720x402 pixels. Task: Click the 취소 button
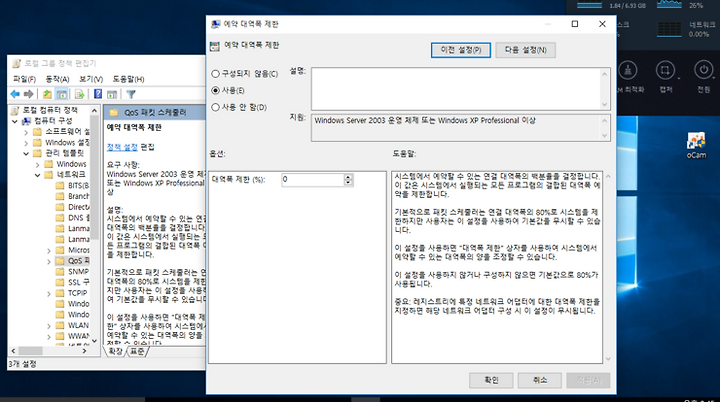coord(540,380)
